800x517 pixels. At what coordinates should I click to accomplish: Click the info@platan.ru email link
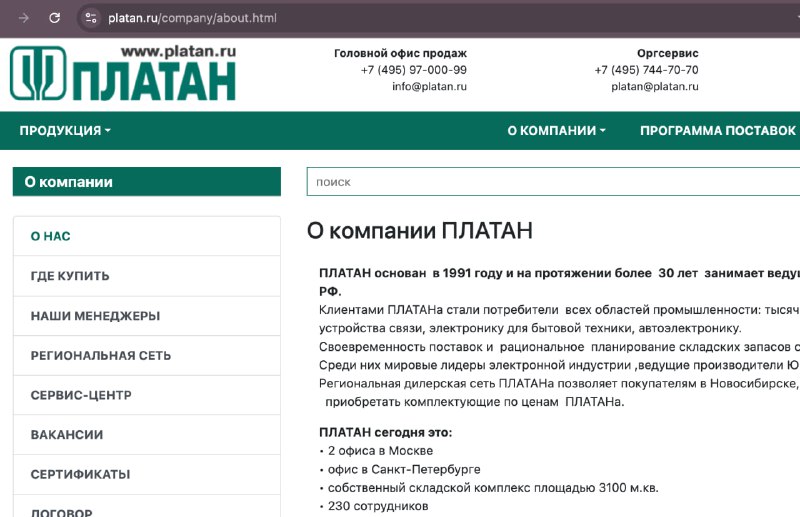click(429, 87)
